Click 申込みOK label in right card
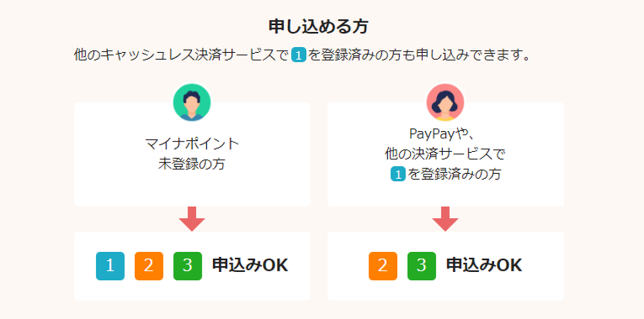644x319 pixels. (x=484, y=266)
